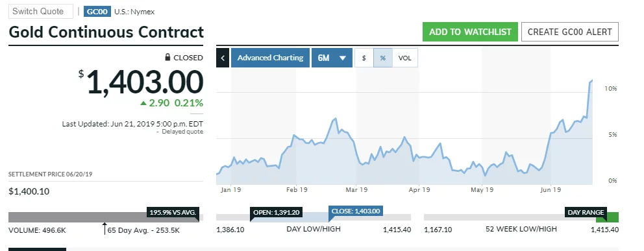644x251 pixels.
Task: Click the GC00 ticker badge
Action: [97, 12]
